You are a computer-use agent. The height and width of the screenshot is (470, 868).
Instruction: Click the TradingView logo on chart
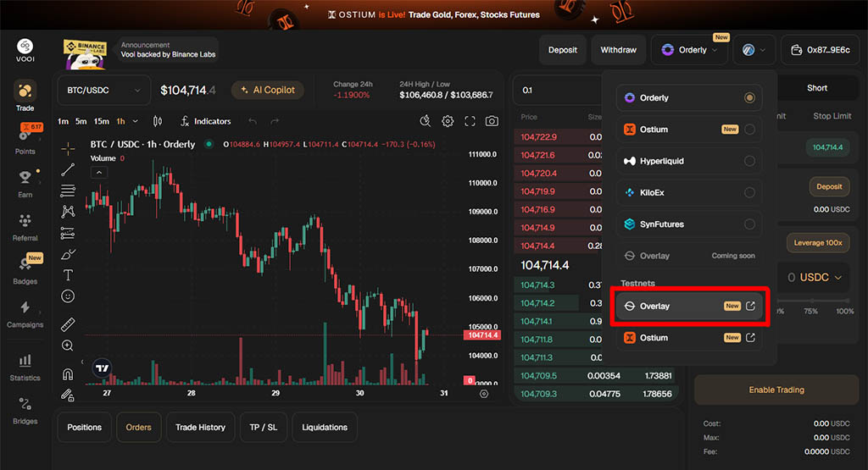pos(103,368)
